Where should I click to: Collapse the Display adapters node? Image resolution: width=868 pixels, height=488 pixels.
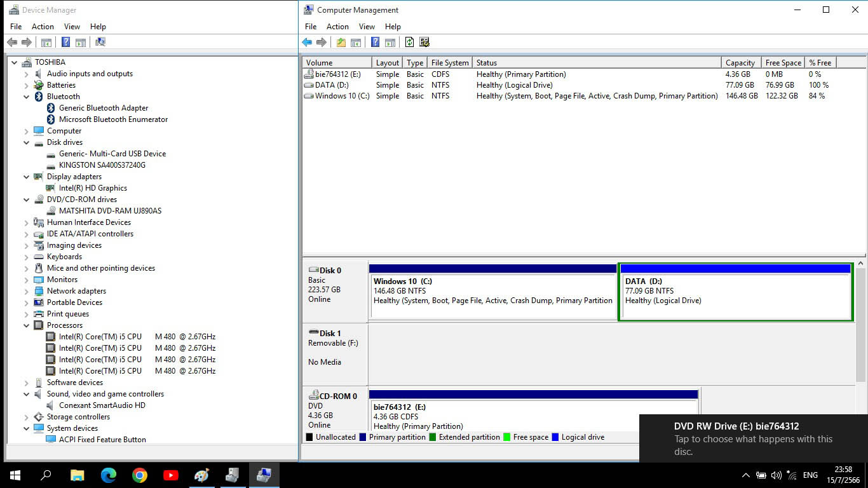27,177
